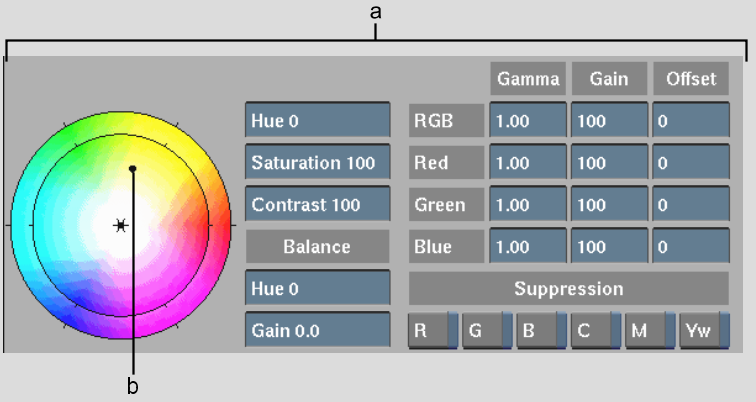
Task: Select the Red Gain 100 field
Action: tap(609, 163)
